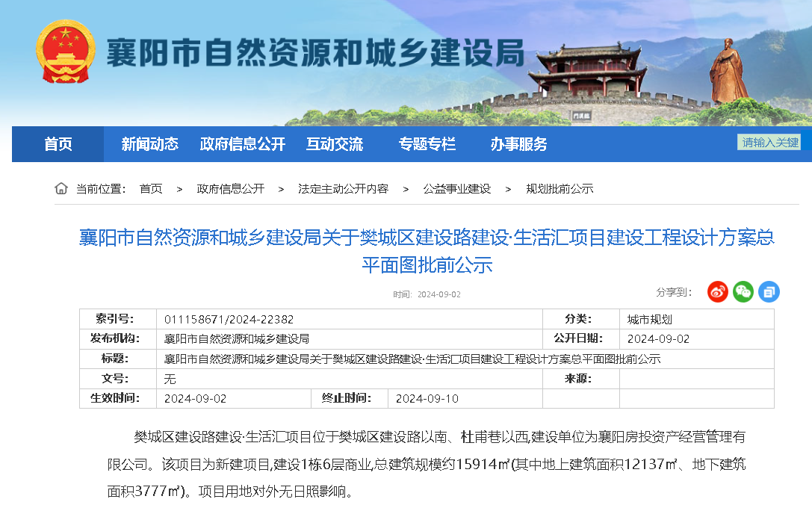Click the home icon in the breadcrumb
The image size is (812, 505).
(61, 188)
